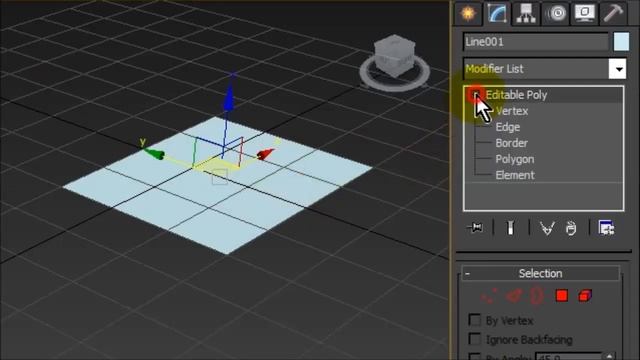Toggle Show End Result icon

coord(510,227)
